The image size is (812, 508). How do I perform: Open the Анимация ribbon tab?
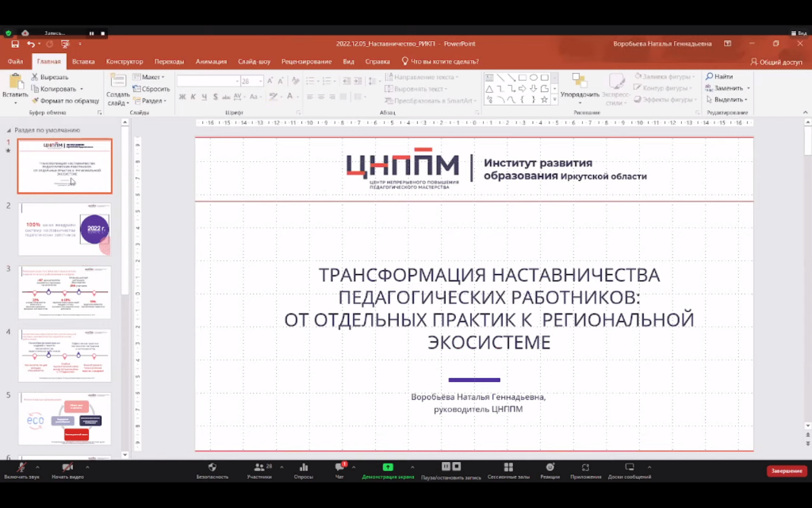pyautogui.click(x=211, y=61)
